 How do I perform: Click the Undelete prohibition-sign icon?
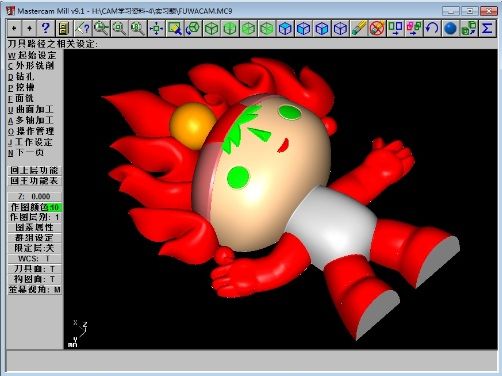(x=377, y=28)
